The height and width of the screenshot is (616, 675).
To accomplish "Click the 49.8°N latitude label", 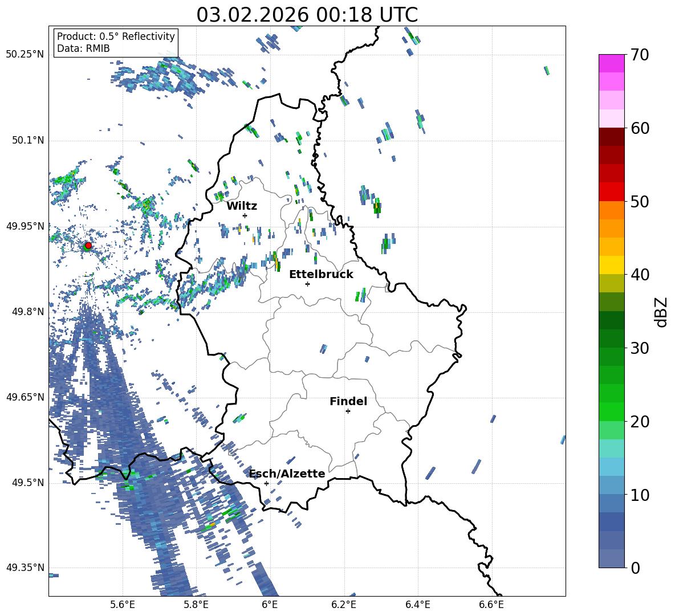I will [27, 312].
